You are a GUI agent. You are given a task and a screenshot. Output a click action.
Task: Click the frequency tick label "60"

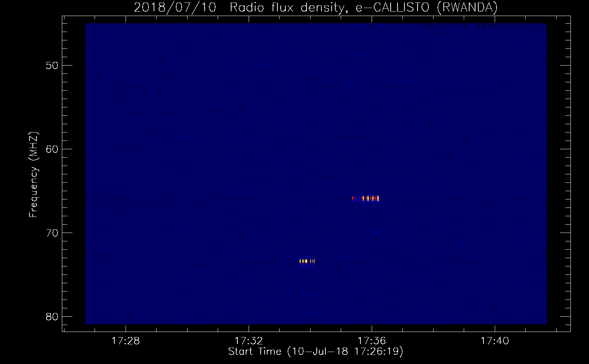point(52,150)
